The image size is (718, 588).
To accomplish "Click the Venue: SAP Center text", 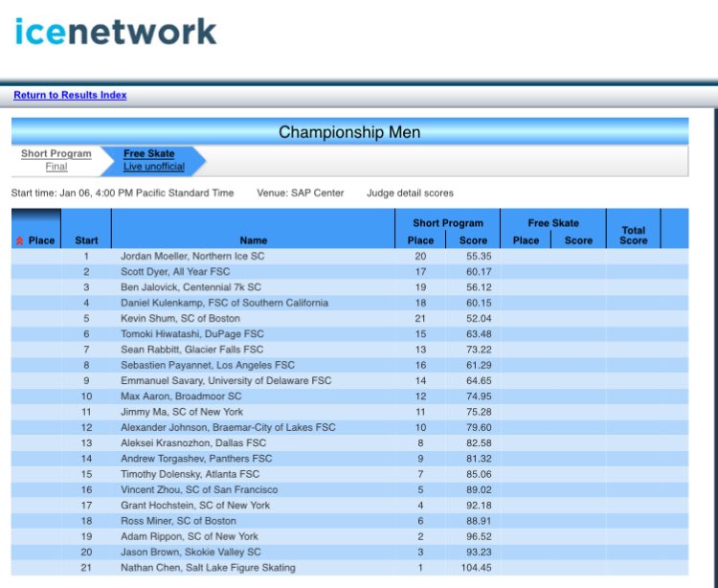I will pos(300,192).
